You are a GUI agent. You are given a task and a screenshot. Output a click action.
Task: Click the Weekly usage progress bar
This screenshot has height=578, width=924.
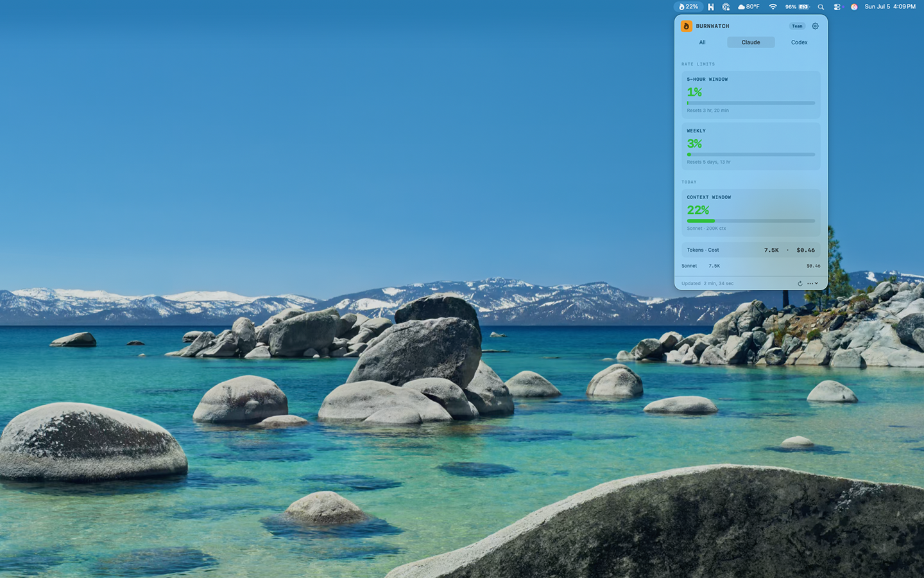coord(751,154)
